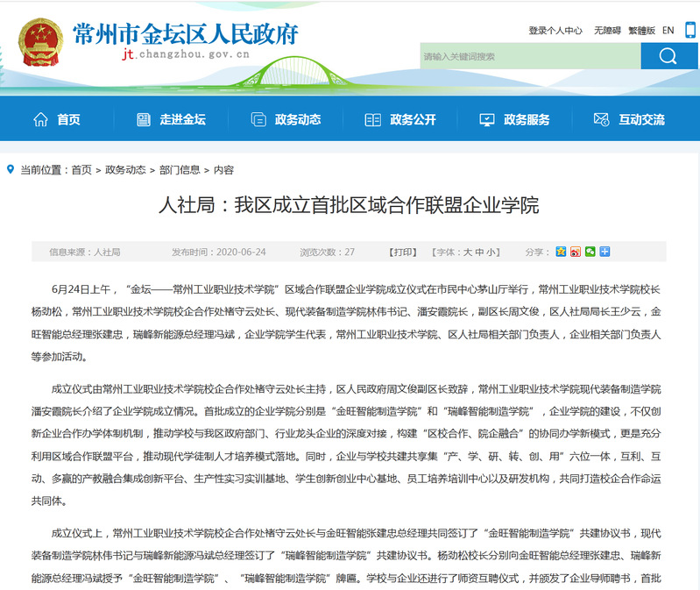Switch to 繁體版 traditional Chinese

coord(641,31)
